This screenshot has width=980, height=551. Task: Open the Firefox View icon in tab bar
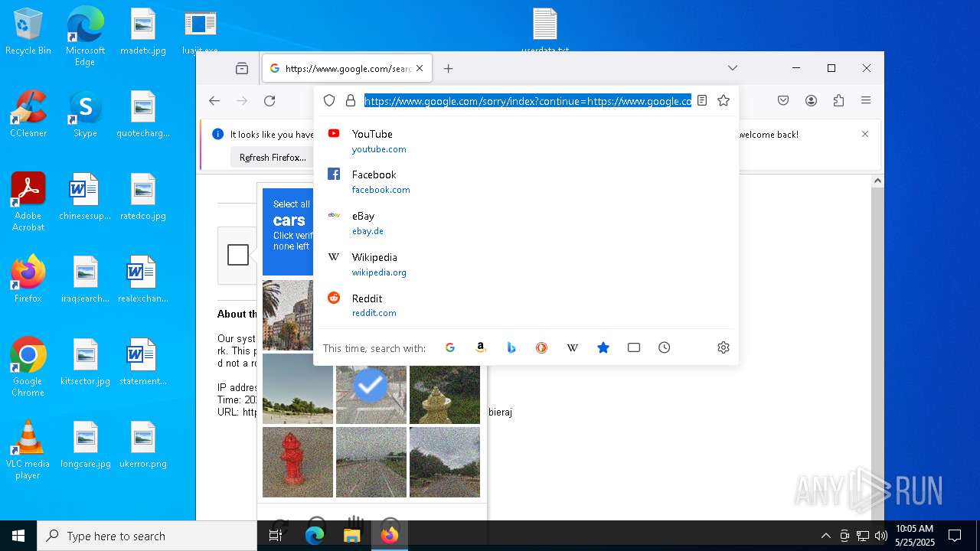242,68
